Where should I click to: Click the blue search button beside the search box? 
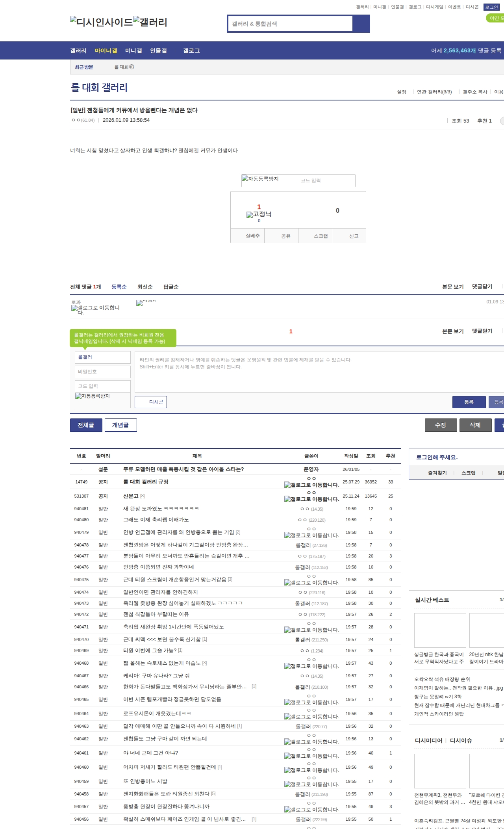tap(361, 24)
